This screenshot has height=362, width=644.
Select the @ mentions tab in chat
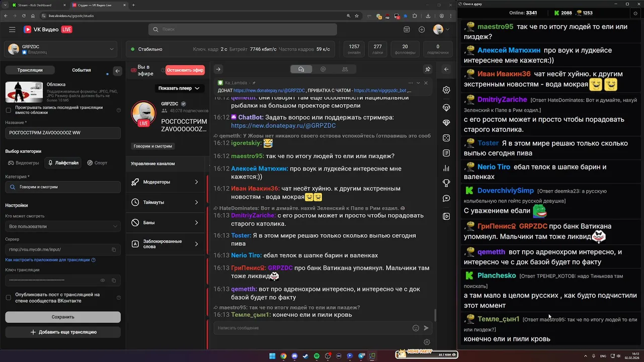pyautogui.click(x=323, y=69)
